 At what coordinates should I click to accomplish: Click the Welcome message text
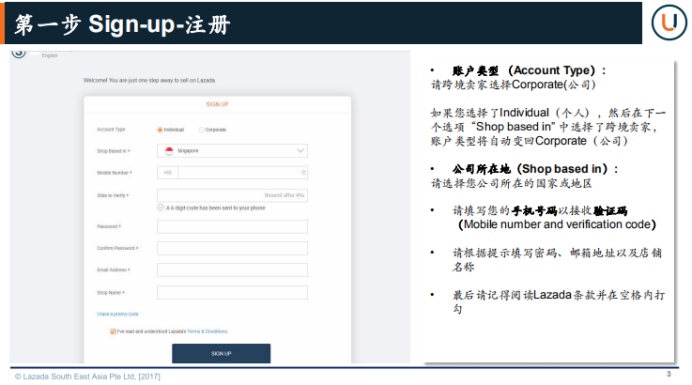pyautogui.click(x=150, y=80)
